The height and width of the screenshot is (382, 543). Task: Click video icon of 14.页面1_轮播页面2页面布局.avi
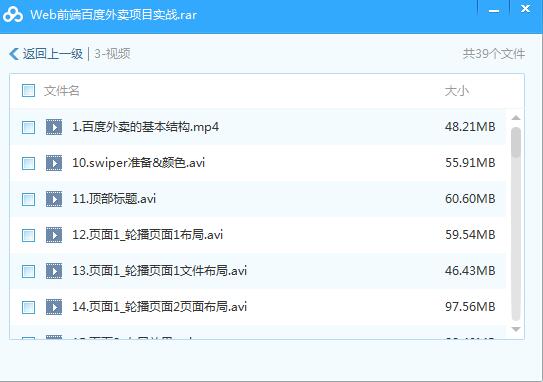point(54,307)
